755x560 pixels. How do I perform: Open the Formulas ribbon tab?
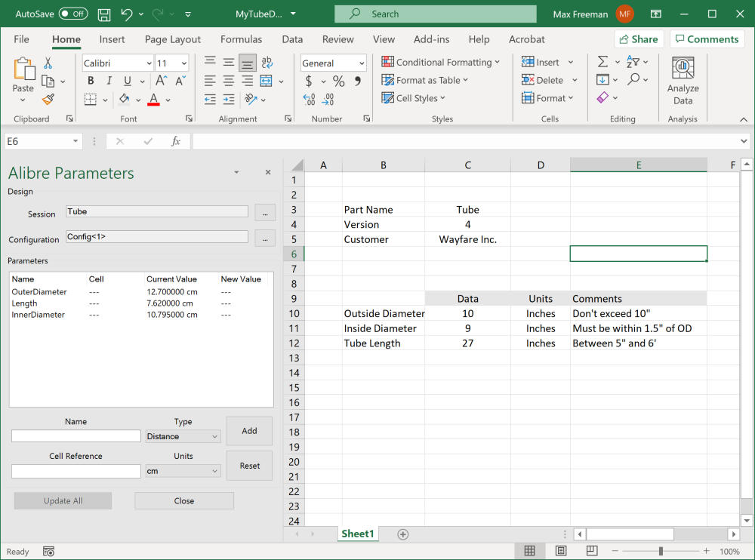click(242, 39)
